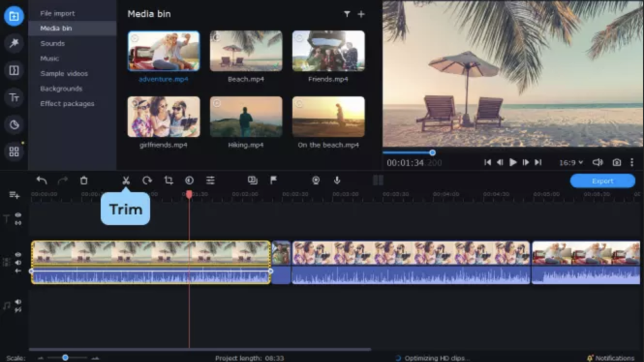Add a marker with the flag icon

(x=274, y=180)
